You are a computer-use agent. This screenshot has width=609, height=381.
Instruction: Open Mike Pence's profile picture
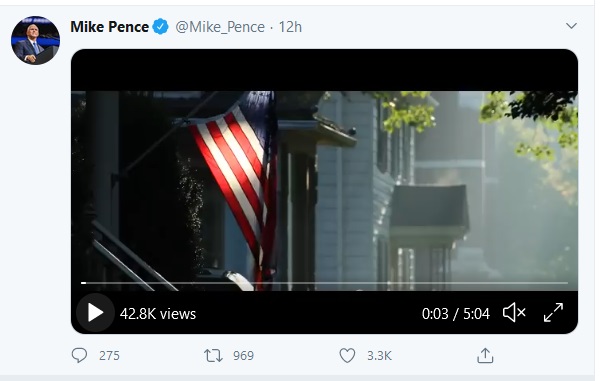[35, 40]
